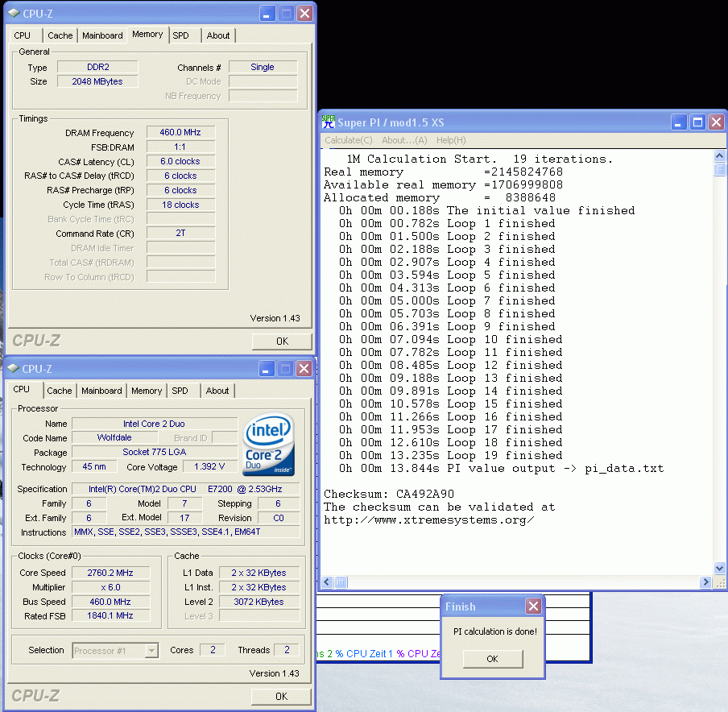Click the Multiplier value x 6.0
Image resolution: width=728 pixels, height=712 pixels.
pyautogui.click(x=110, y=587)
